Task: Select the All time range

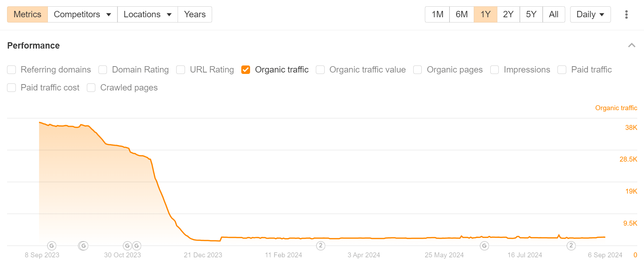Action: pyautogui.click(x=553, y=14)
